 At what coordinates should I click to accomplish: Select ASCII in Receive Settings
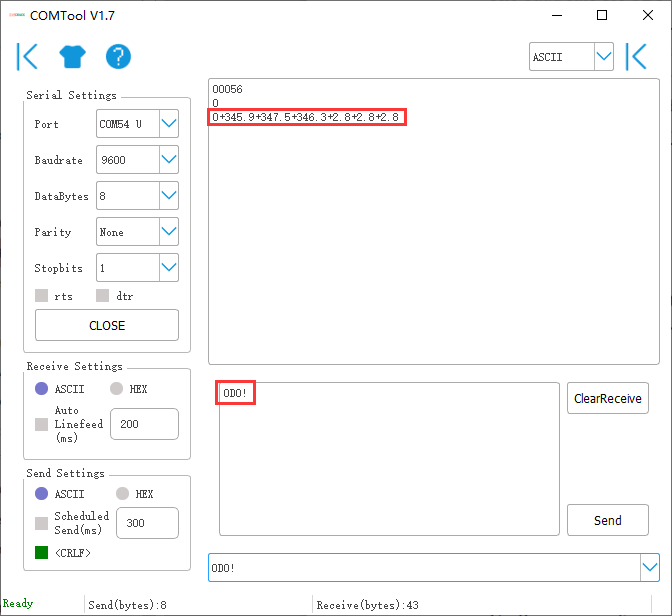click(42, 389)
